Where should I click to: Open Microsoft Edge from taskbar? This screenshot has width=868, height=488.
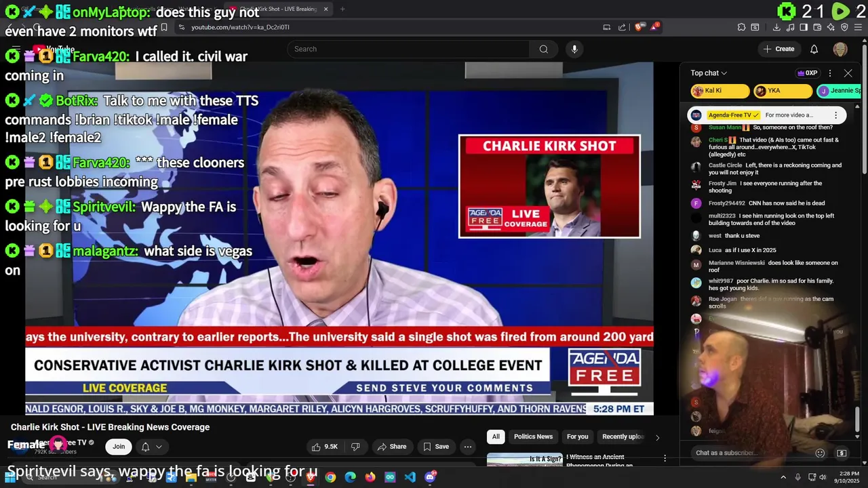tap(350, 477)
